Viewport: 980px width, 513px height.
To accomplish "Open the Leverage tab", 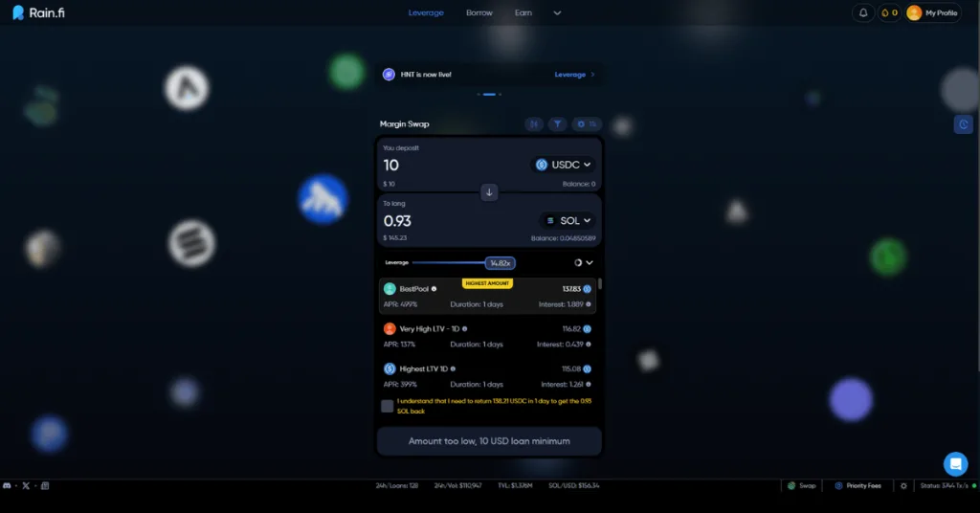I will coord(426,12).
